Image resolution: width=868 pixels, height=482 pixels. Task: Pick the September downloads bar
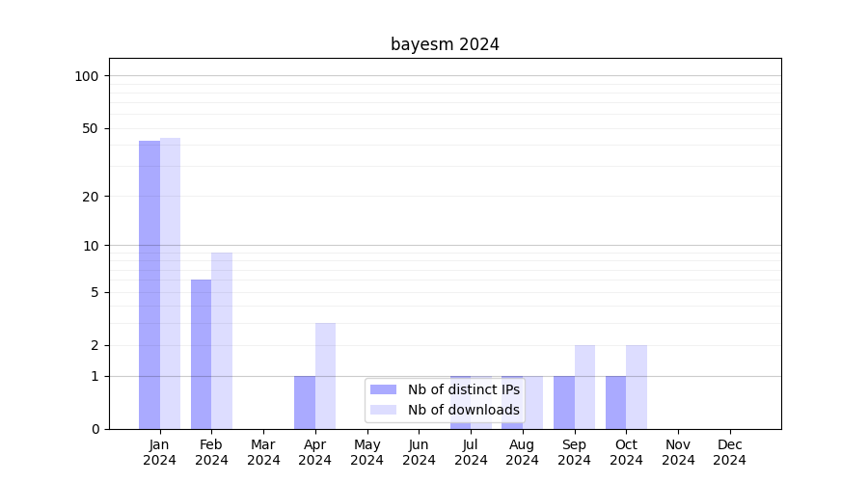click(584, 387)
